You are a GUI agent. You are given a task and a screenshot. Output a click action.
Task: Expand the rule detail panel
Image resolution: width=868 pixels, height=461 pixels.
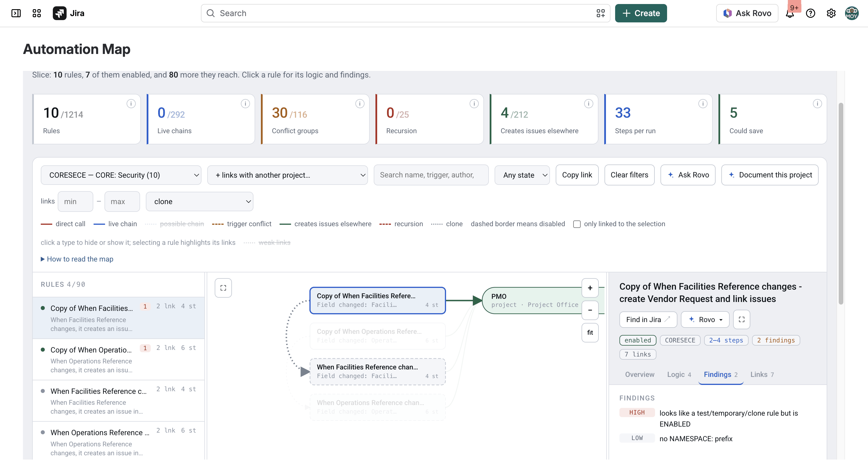tap(742, 319)
